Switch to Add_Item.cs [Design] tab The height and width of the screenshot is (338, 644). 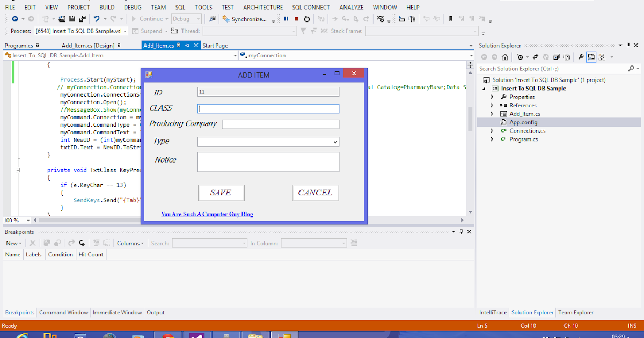[87, 46]
